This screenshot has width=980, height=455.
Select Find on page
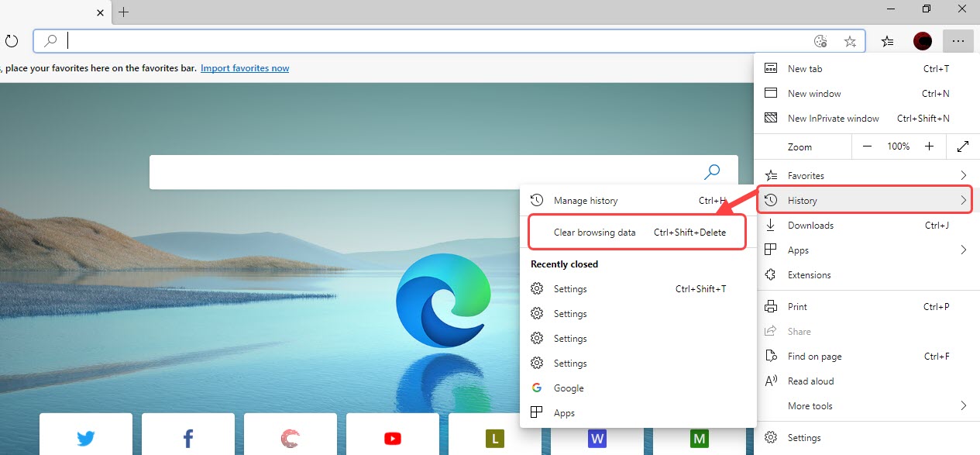pos(866,357)
